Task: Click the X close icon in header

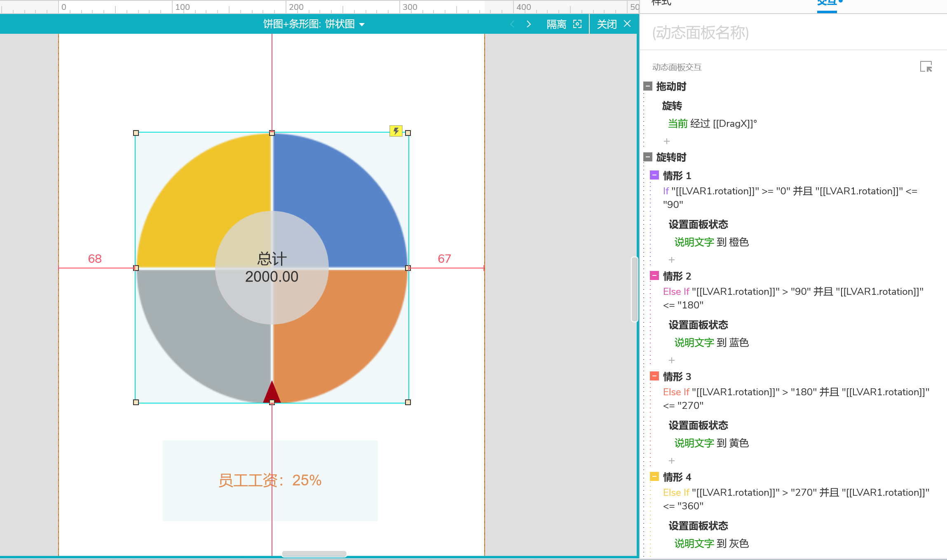Action: tap(627, 24)
